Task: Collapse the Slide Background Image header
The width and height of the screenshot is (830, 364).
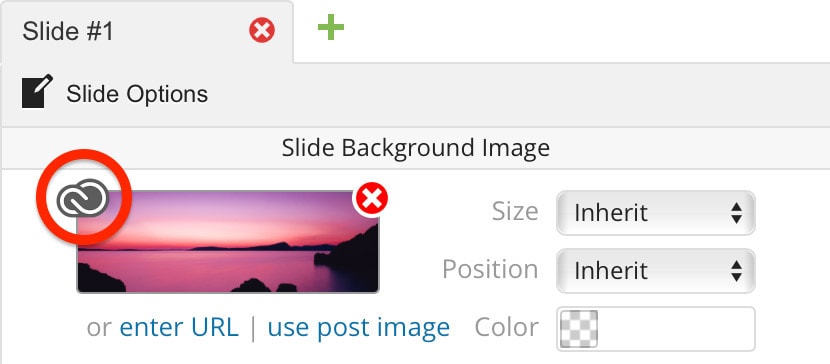Action: (416, 148)
